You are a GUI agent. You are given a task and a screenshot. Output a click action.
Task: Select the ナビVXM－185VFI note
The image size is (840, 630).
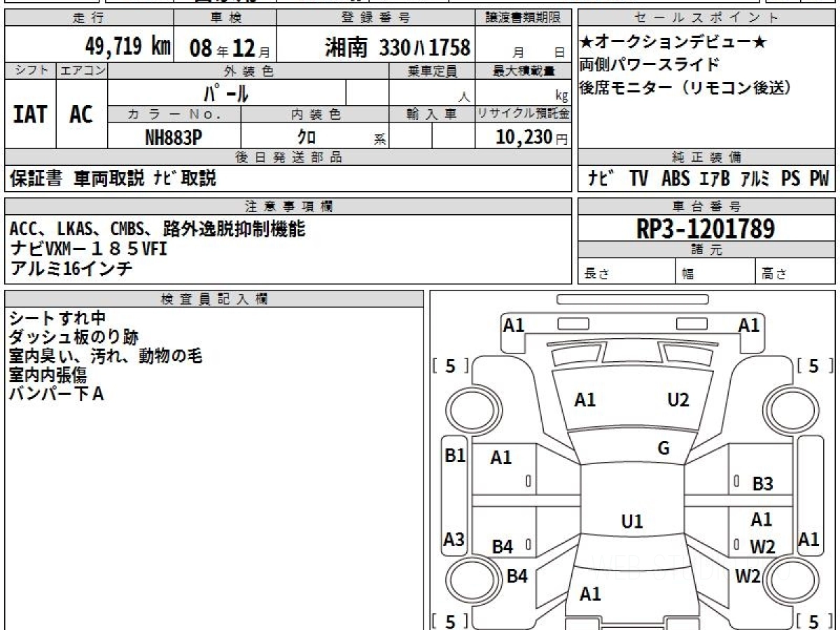pyautogui.click(x=89, y=248)
